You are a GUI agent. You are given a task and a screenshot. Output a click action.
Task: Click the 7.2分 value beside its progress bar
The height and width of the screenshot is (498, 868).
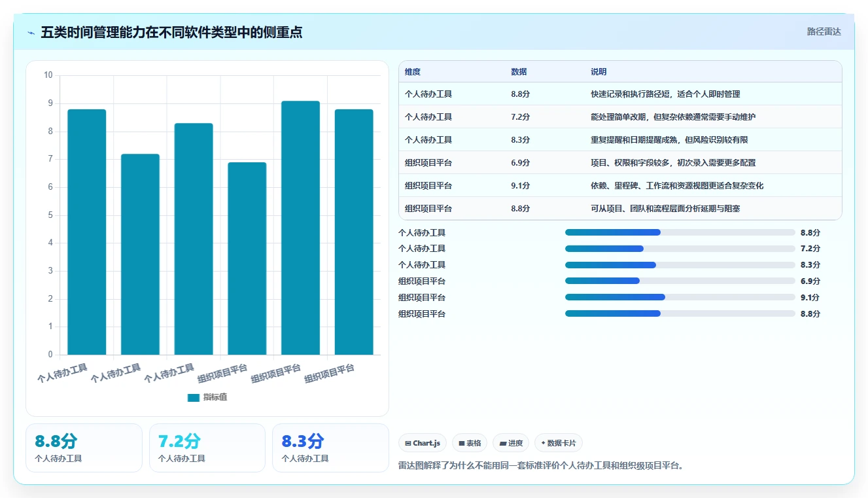tap(810, 249)
